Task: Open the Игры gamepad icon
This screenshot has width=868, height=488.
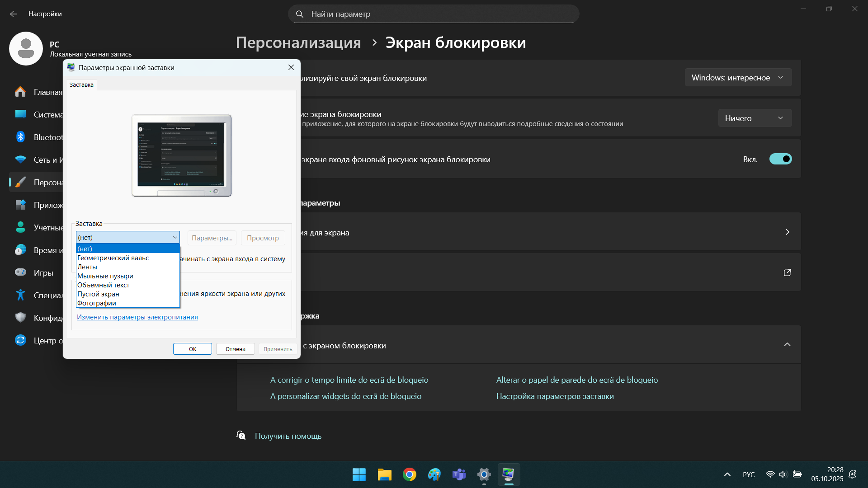Action: click(x=20, y=272)
